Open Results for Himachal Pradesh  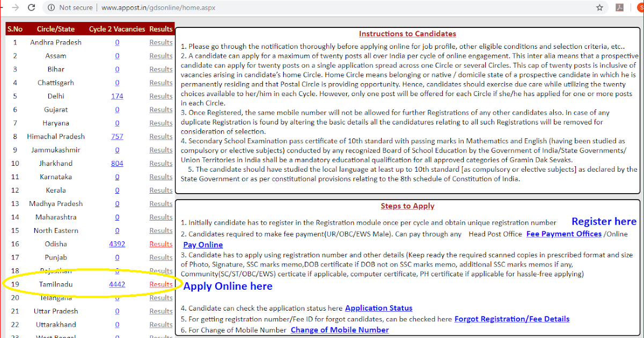click(161, 136)
